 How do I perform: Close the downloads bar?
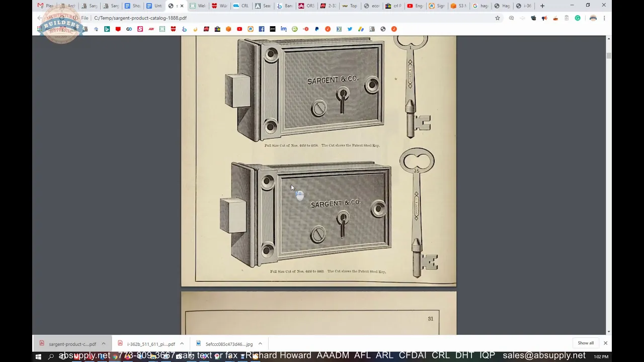point(605,343)
